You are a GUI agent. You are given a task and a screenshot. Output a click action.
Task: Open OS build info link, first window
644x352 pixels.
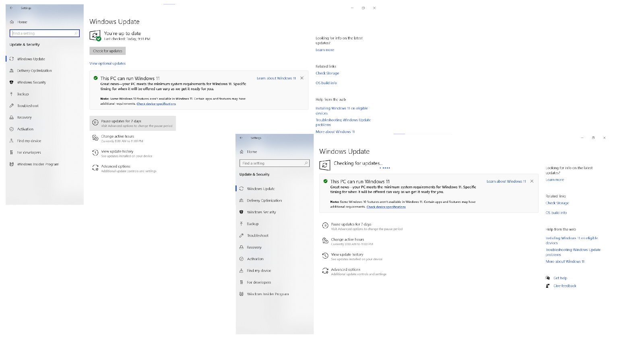pos(326,83)
